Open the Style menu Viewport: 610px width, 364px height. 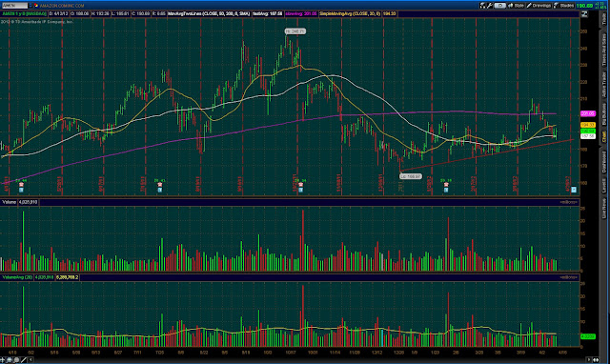(516, 6)
